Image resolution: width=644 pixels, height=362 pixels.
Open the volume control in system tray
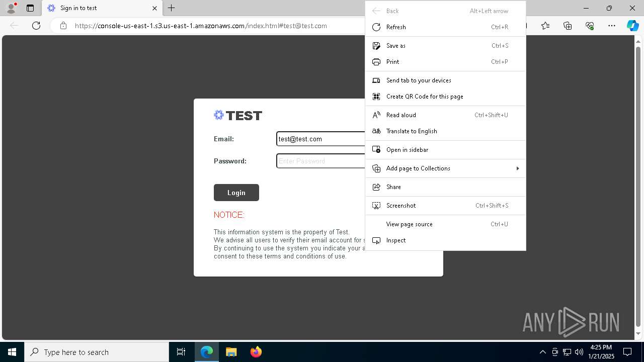pos(579,352)
